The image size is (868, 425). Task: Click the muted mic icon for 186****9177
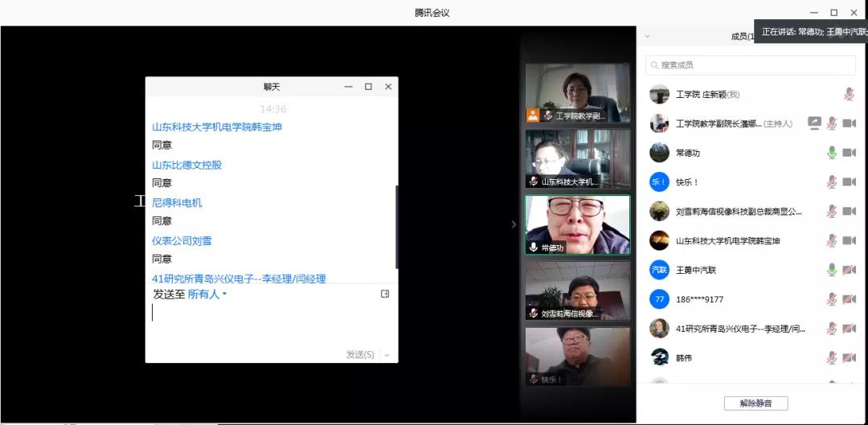point(832,300)
